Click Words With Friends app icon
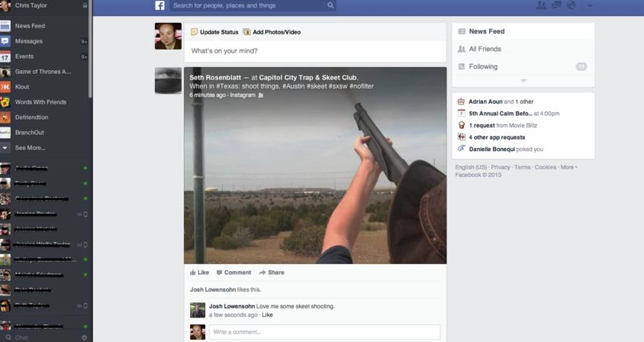644x342 pixels. point(5,102)
